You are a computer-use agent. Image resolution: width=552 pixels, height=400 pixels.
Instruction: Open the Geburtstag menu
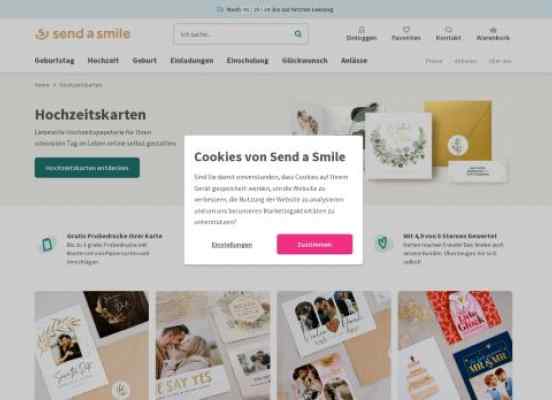[55, 61]
